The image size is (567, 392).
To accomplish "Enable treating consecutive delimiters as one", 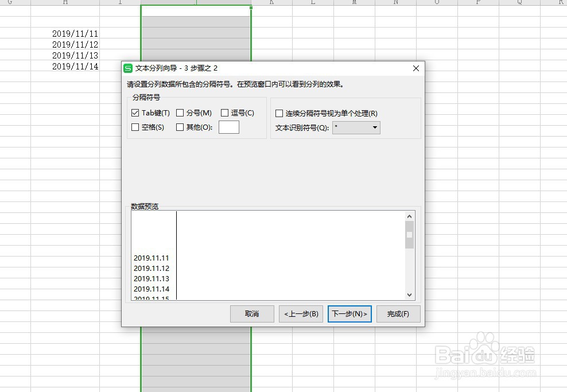I will 279,113.
